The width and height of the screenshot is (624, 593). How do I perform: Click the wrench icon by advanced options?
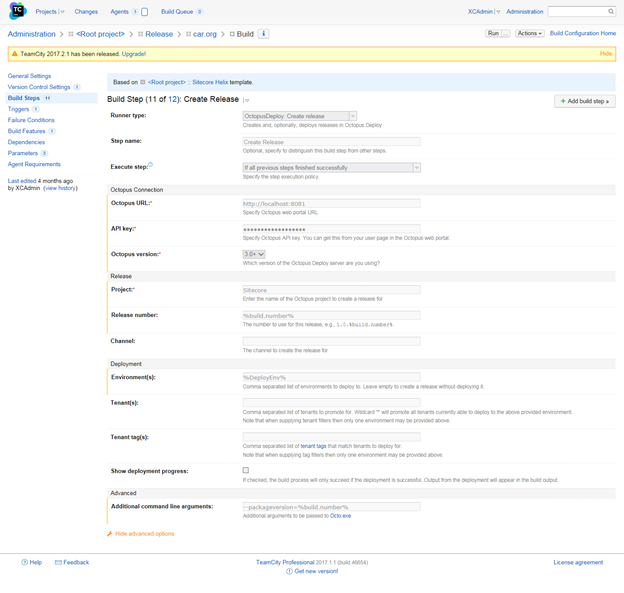coord(110,534)
